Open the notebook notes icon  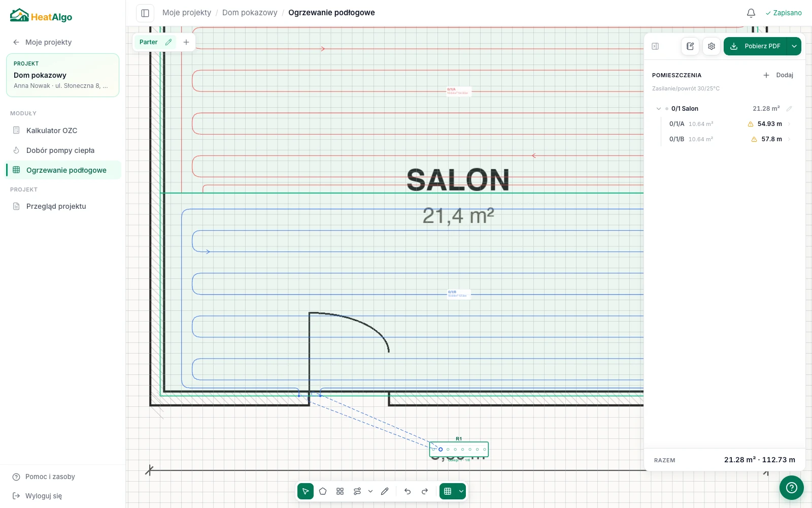click(x=690, y=46)
